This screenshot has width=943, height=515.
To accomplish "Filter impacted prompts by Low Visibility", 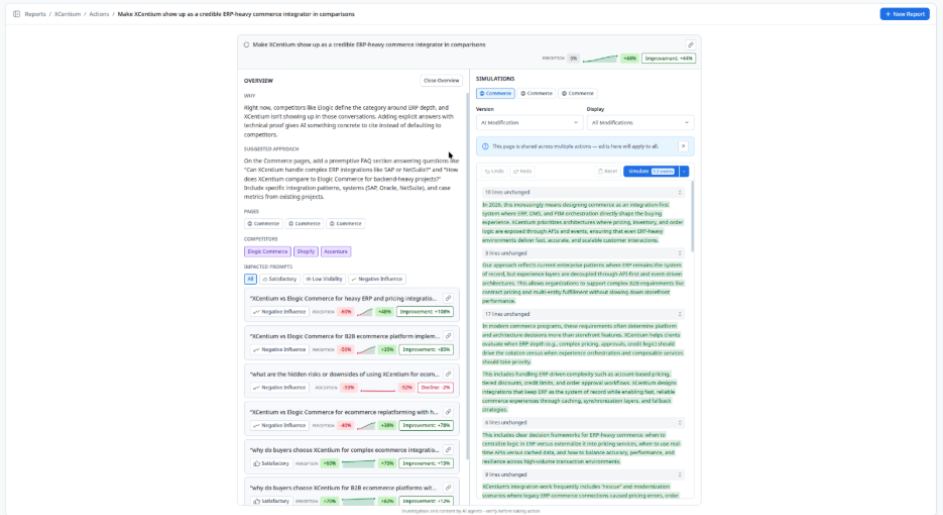I will (x=324, y=279).
